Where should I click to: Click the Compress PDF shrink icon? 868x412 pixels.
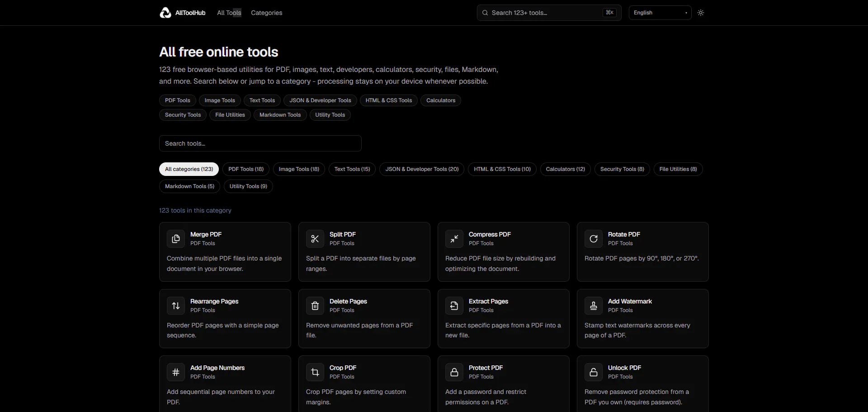[x=454, y=239]
